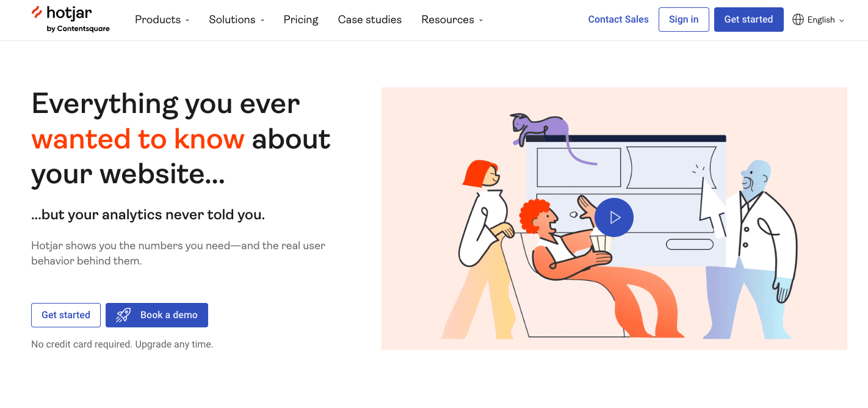The image size is (868, 408).
Task: Go to the Pricing page
Action: coord(301,20)
